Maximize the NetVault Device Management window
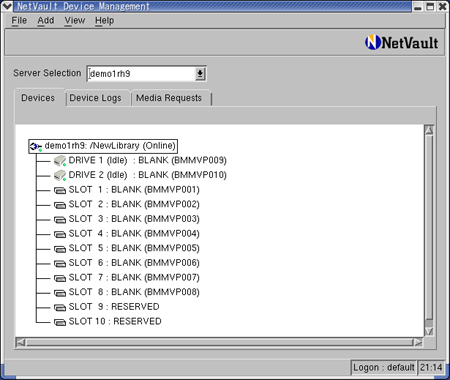This screenshot has height=380, width=450. coord(430,6)
